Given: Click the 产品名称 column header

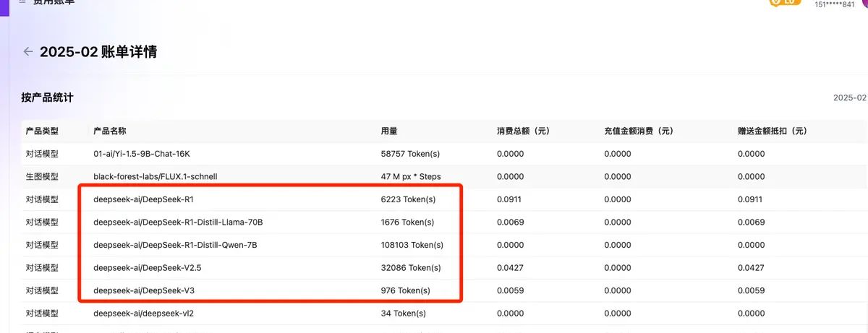Looking at the screenshot, I should [x=110, y=131].
